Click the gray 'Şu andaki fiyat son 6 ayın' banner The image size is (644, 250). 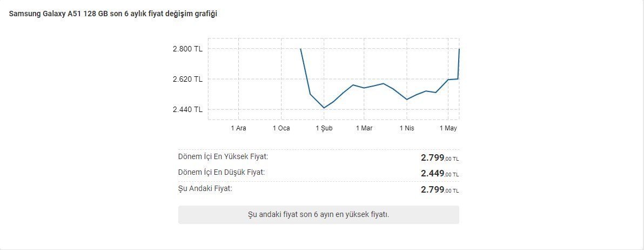(318, 214)
